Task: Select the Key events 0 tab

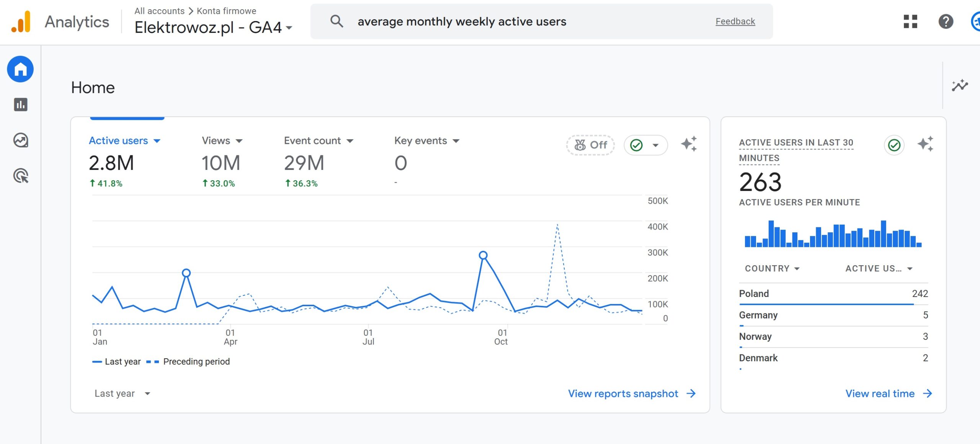Action: click(427, 162)
